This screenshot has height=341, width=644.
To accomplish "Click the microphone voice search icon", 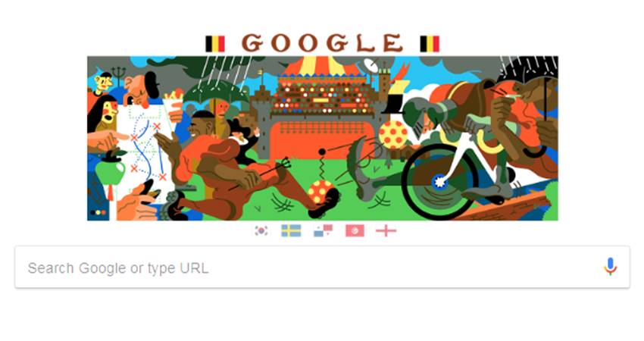I will click(x=611, y=267).
